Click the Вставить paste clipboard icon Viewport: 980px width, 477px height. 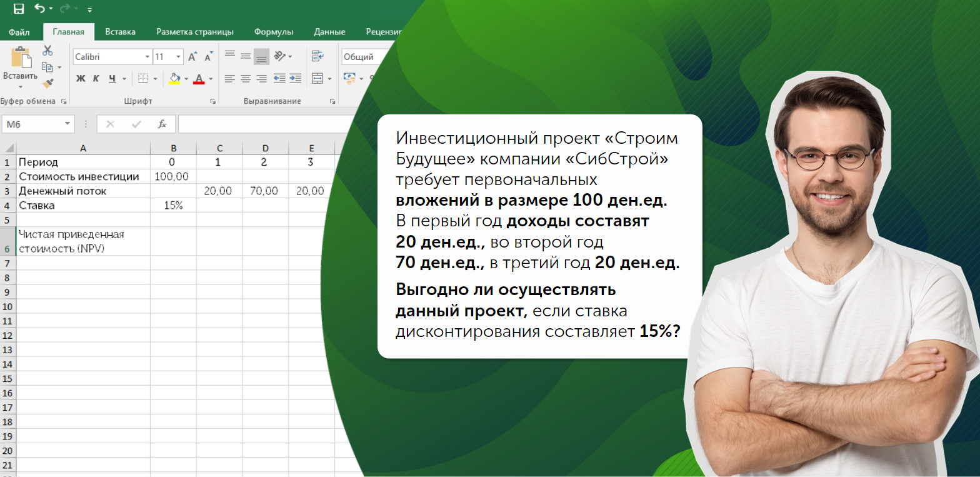(21, 57)
